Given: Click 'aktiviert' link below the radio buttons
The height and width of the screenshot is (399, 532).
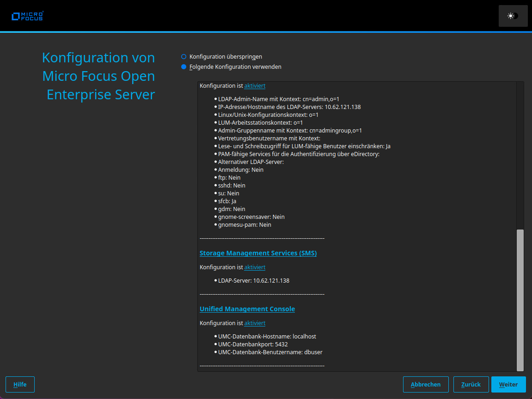Looking at the screenshot, I should tap(255, 85).
